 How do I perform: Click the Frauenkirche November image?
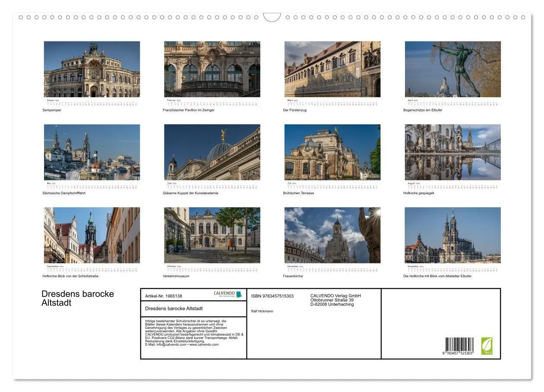[332, 234]
